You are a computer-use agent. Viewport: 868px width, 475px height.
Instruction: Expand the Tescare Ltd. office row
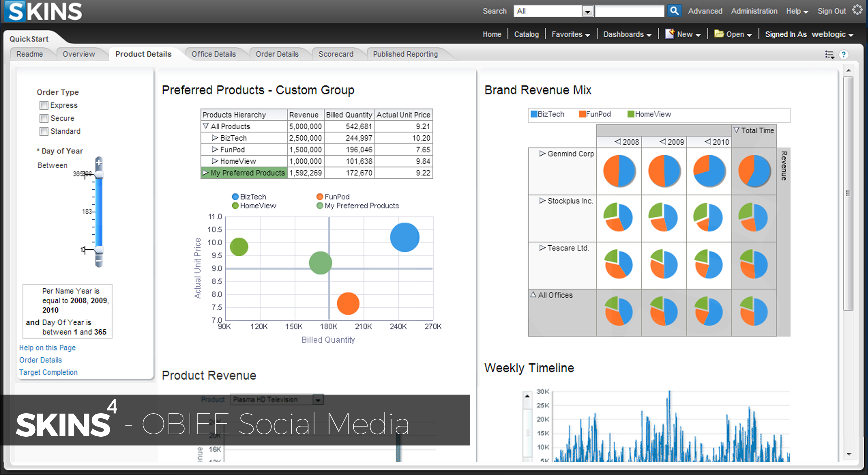point(542,248)
